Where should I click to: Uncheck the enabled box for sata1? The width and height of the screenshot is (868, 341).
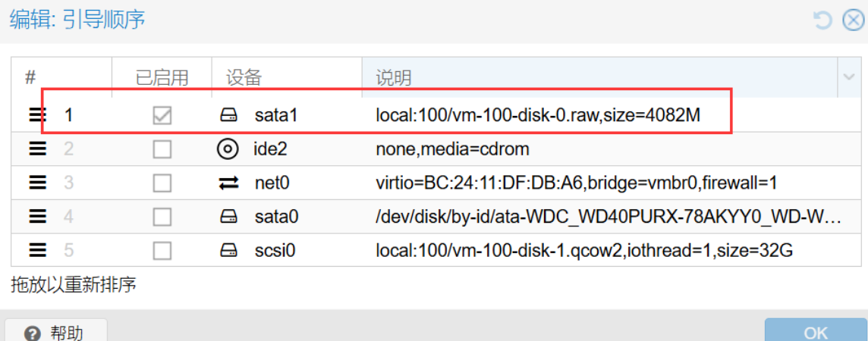pos(162,115)
